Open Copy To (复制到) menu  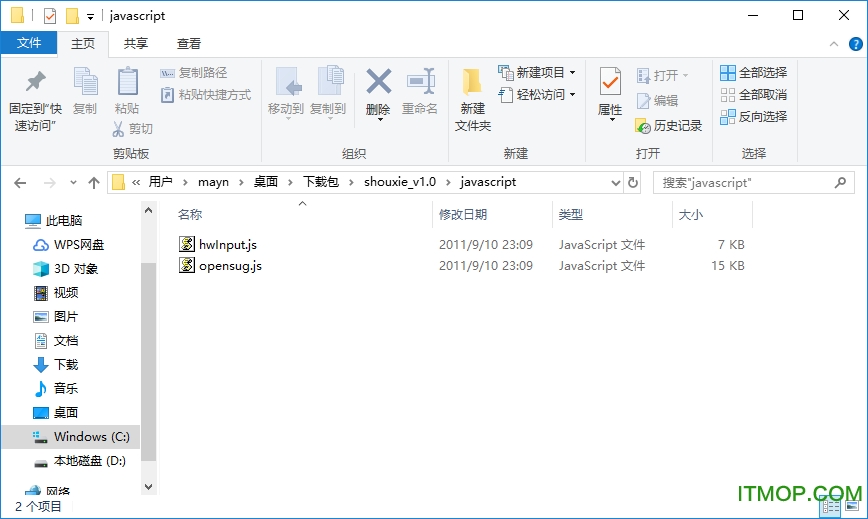(328, 94)
